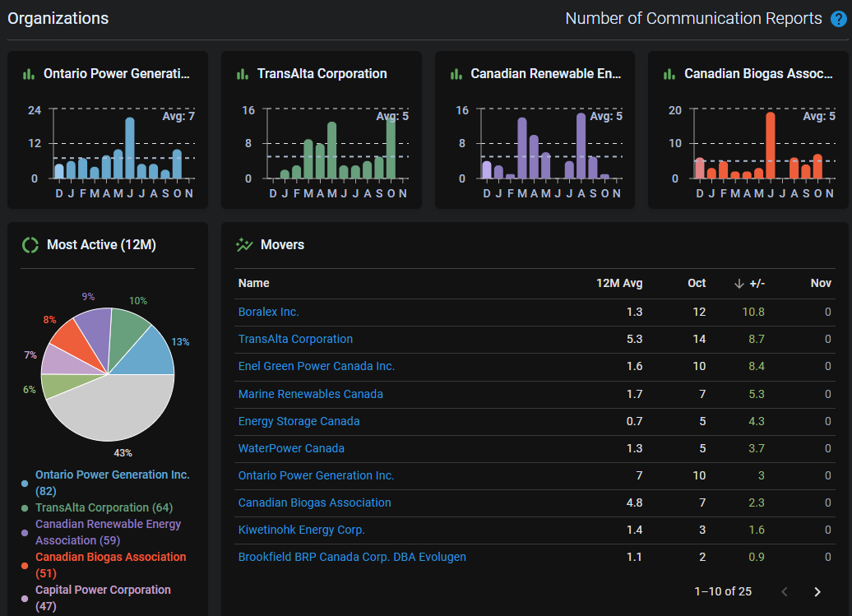
Task: Sort Movers table by 12M Avg column
Action: [x=619, y=283]
